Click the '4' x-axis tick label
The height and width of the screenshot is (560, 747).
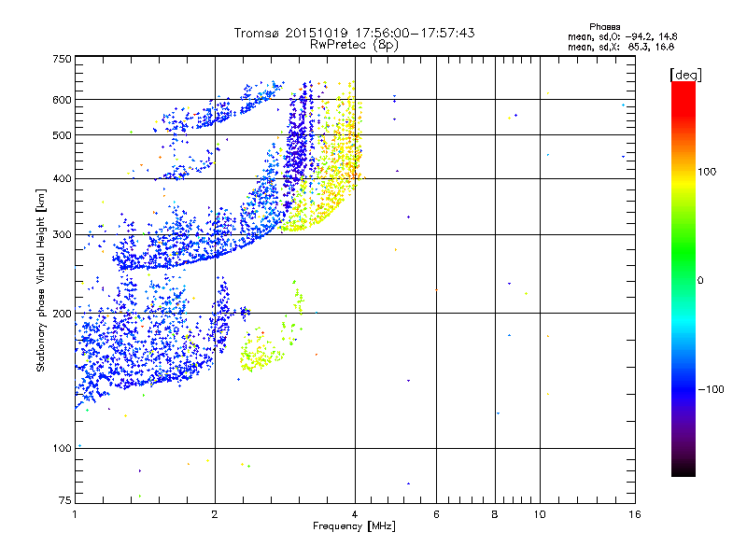(x=355, y=514)
